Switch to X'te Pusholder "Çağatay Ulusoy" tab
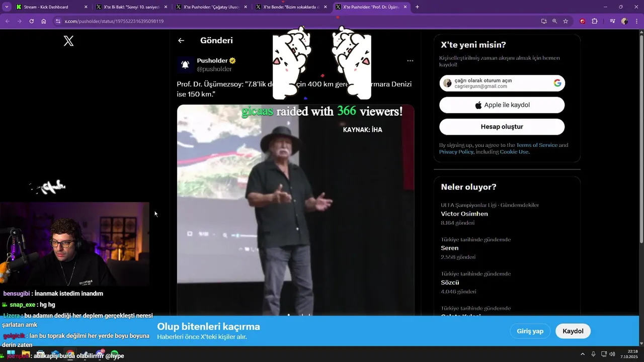The height and width of the screenshot is (362, 644). click(211, 7)
